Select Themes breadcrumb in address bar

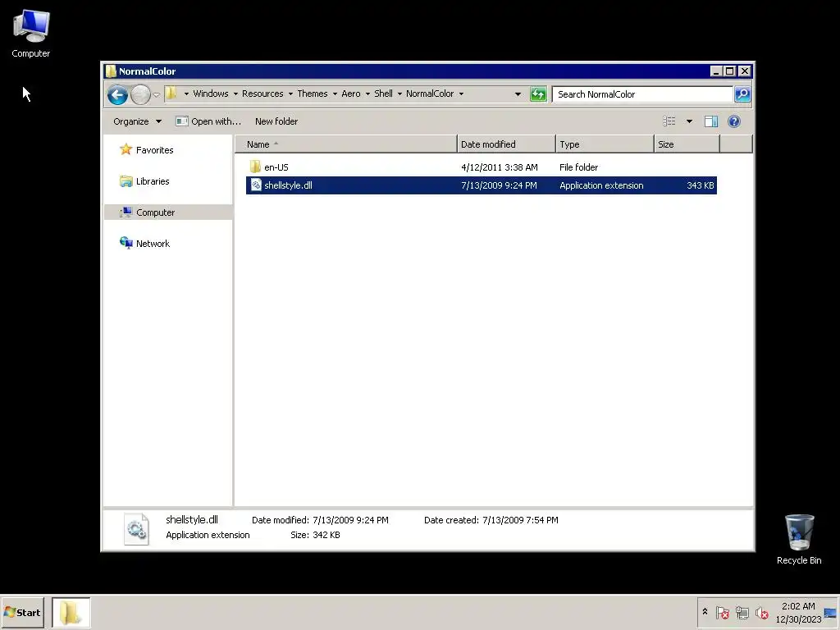(x=313, y=94)
